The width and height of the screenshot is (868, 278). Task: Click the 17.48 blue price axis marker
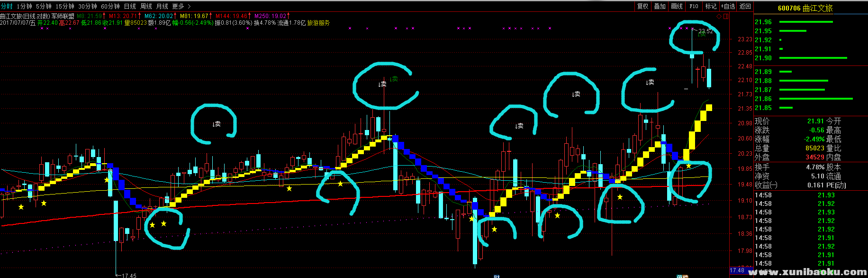[x=737, y=270]
